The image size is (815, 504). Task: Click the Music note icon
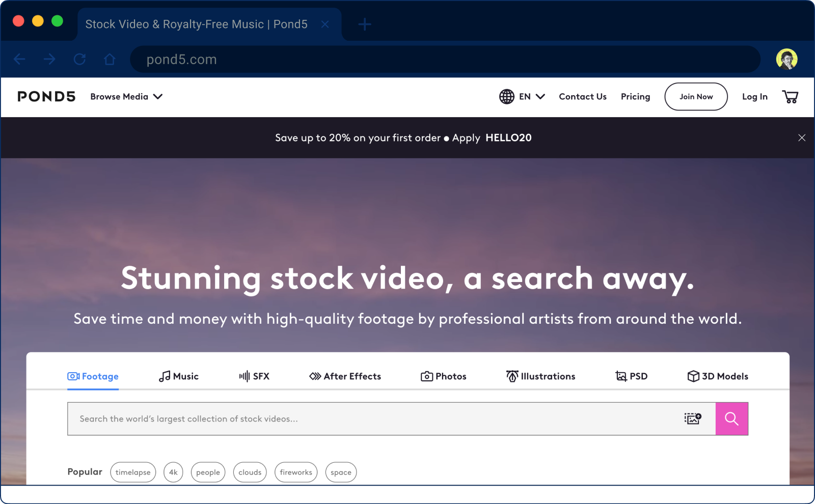[164, 376]
